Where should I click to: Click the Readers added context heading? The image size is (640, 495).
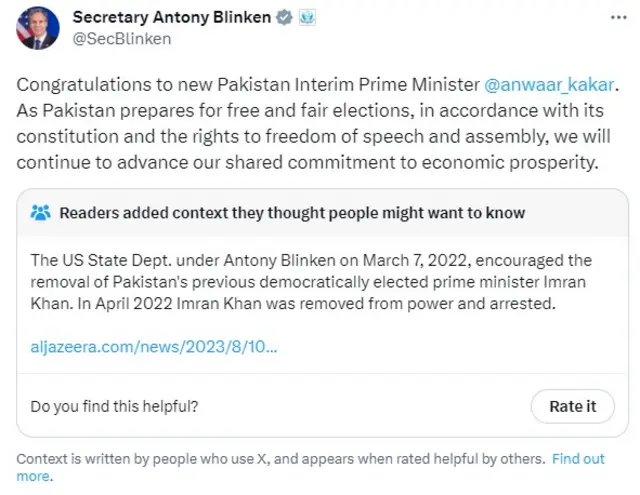[x=292, y=213]
